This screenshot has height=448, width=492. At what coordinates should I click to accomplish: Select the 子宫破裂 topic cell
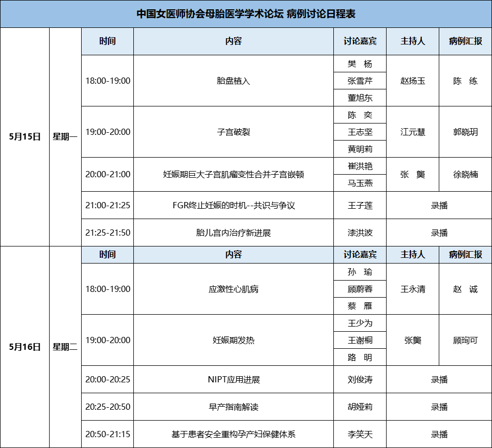(234, 132)
